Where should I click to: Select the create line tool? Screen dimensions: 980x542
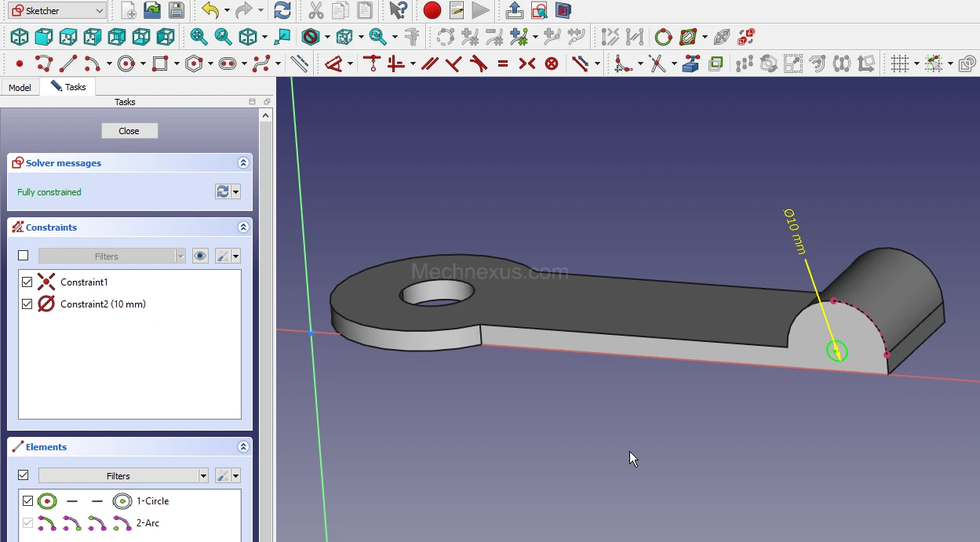[68, 64]
